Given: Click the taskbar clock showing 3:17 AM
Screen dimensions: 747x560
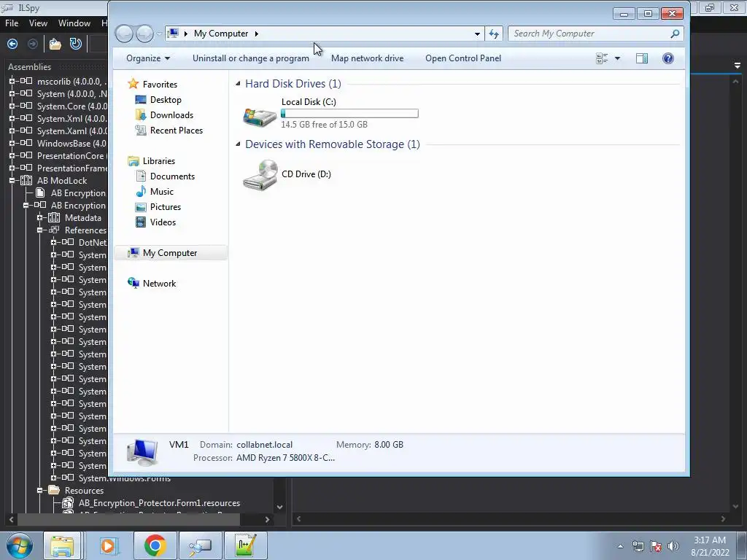Looking at the screenshot, I should (x=710, y=546).
